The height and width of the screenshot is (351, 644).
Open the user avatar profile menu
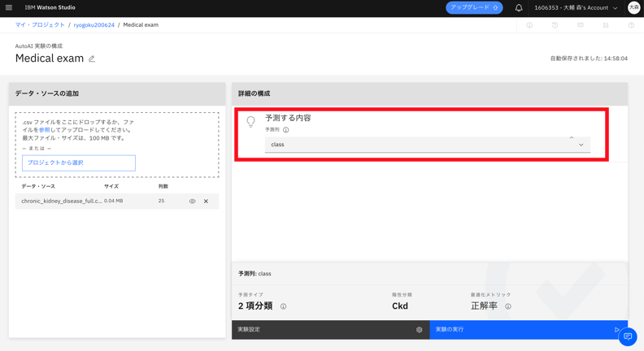(634, 8)
